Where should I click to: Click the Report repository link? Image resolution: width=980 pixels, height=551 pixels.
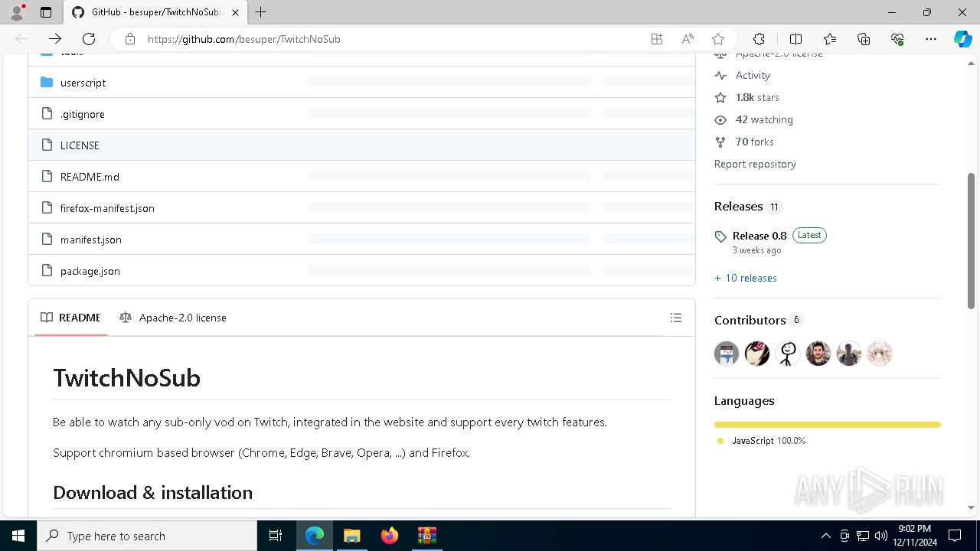point(755,164)
